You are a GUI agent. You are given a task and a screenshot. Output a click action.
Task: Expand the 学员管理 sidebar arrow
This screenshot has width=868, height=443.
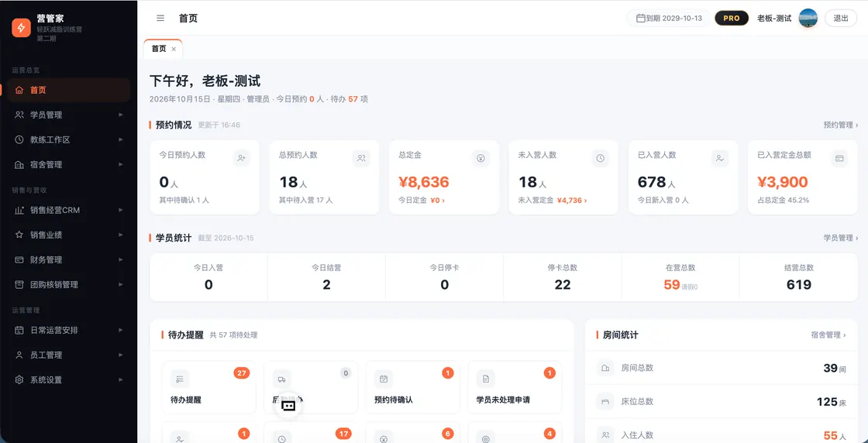pos(121,115)
